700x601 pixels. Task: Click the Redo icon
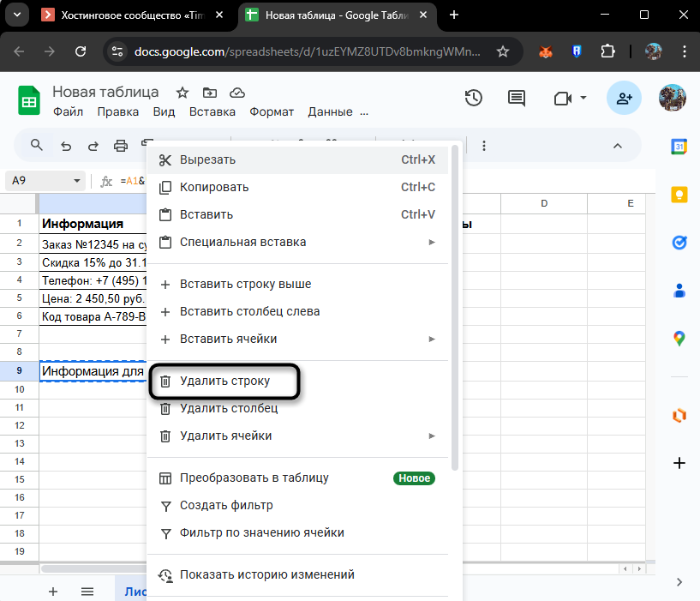click(x=93, y=146)
